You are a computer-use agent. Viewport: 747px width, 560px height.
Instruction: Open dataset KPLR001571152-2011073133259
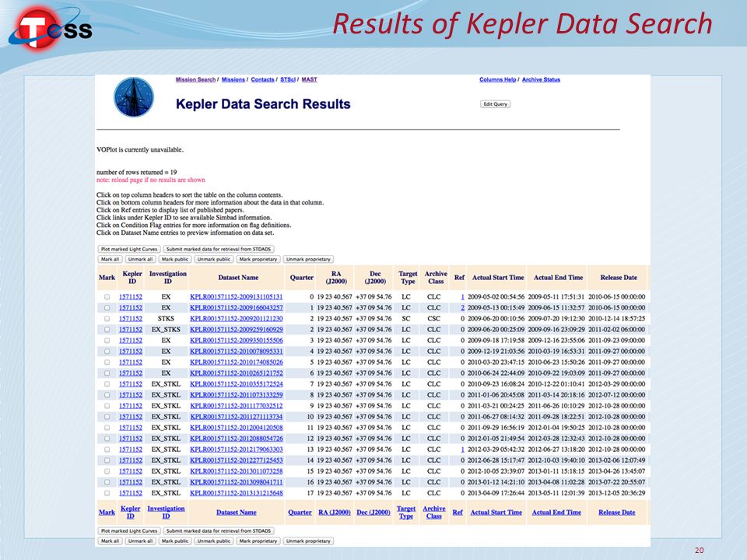237,395
